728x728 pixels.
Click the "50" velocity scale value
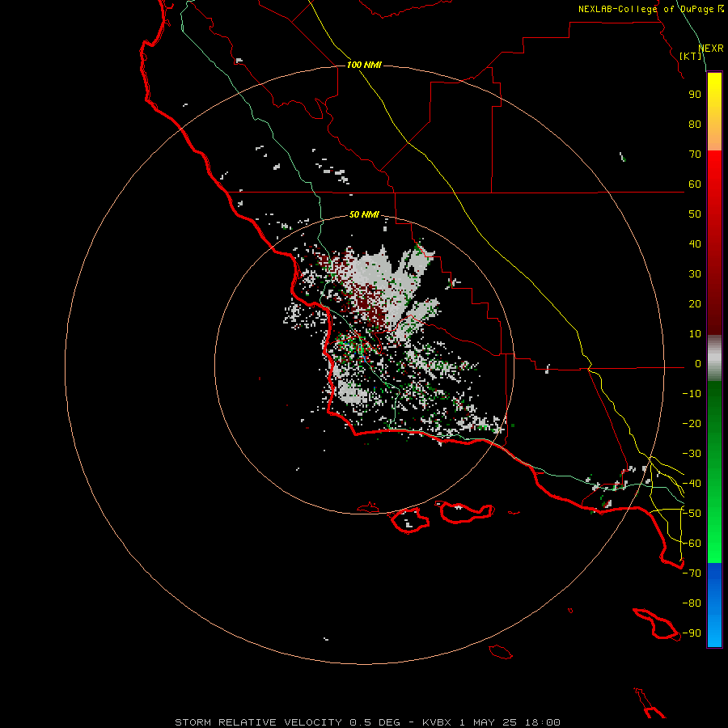coord(695,214)
